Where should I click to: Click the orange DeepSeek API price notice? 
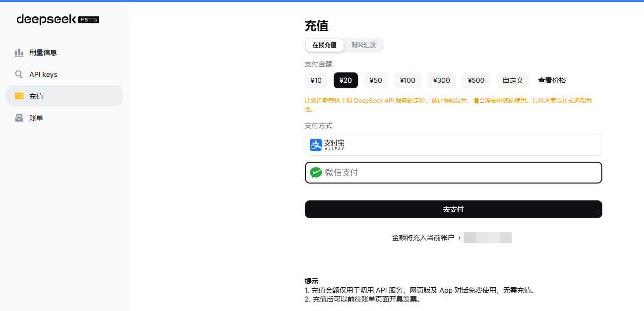[448, 105]
